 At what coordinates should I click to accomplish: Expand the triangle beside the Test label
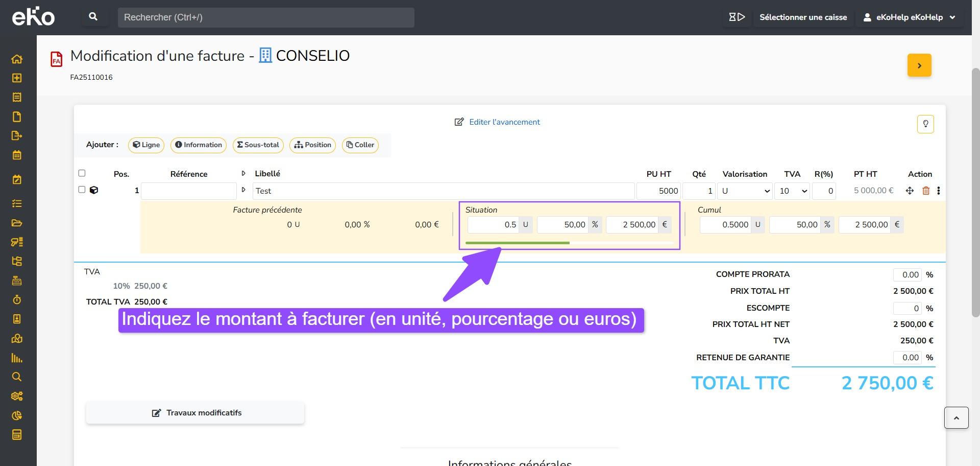click(x=243, y=190)
